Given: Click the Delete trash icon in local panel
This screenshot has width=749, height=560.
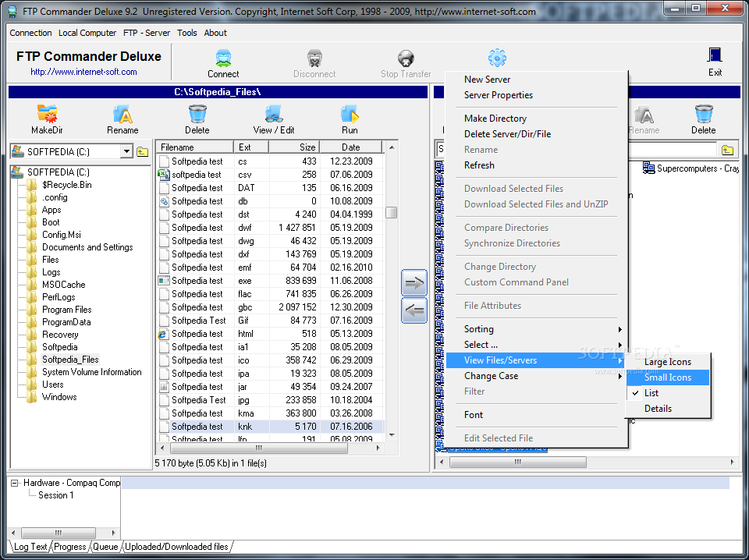Looking at the screenshot, I should 197,115.
